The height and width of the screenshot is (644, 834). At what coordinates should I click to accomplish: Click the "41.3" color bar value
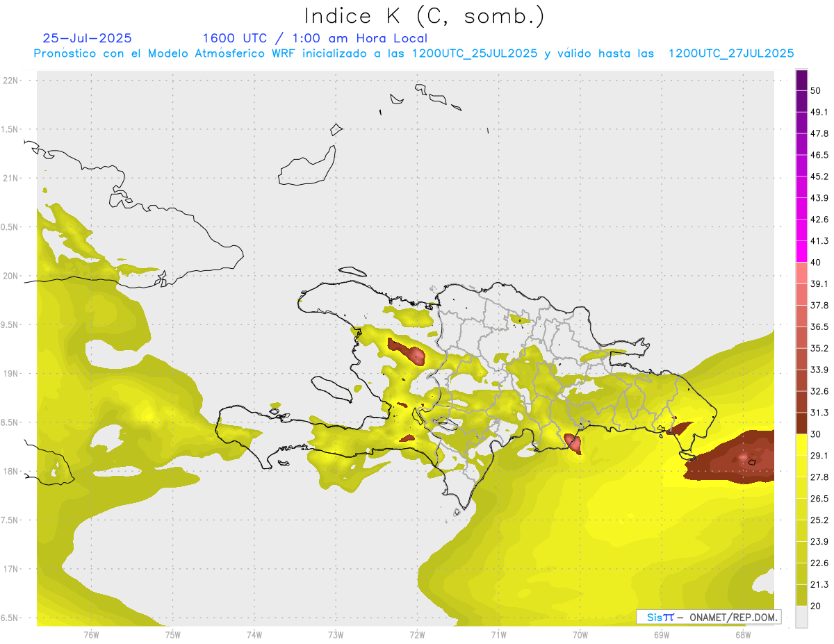coord(819,241)
